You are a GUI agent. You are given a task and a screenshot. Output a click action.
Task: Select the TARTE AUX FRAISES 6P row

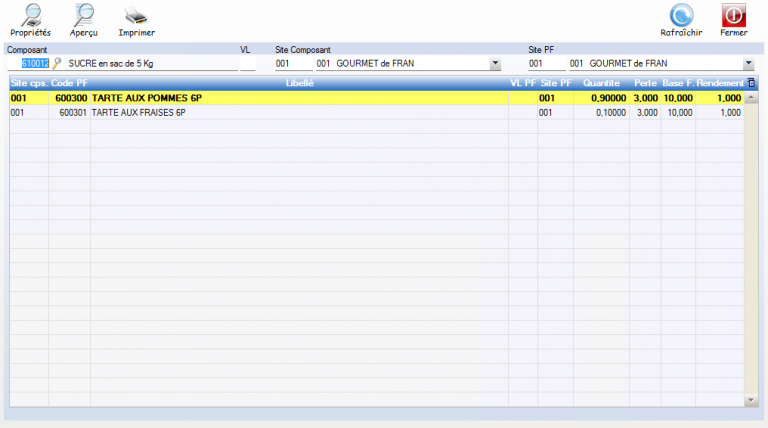pyautogui.click(x=300, y=113)
